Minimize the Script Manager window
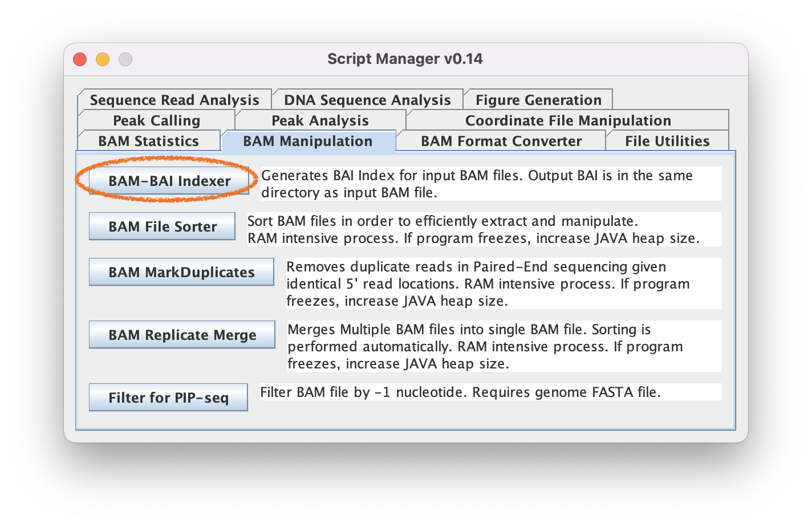This screenshot has width=812, height=527. coord(103,59)
